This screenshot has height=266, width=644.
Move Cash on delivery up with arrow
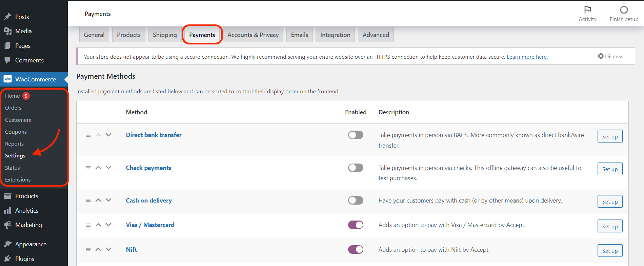tap(98, 200)
